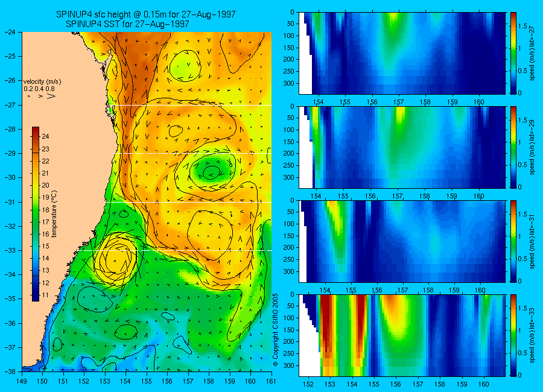Click the '1.5' tick on the lat=-33 speed colorbar

[x=523, y=308]
